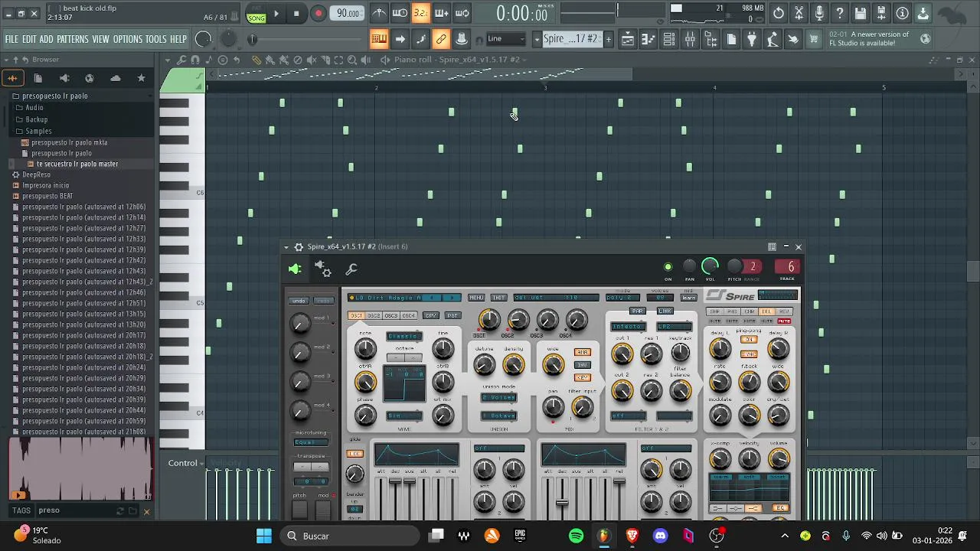This screenshot has height=551, width=980.
Task: Open the pattern selector Spire dropdown arrow
Action: pyautogui.click(x=537, y=39)
